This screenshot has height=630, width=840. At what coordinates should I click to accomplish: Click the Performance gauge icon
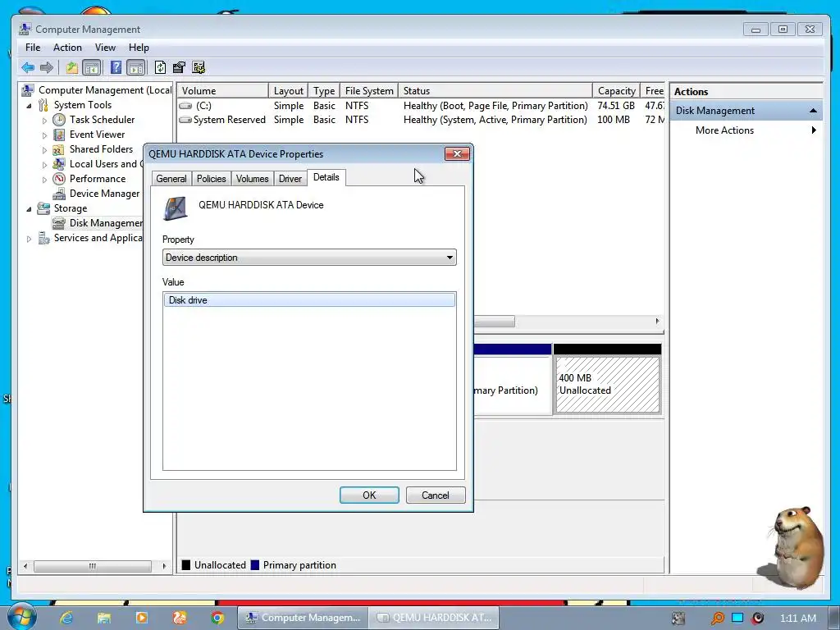coord(59,179)
